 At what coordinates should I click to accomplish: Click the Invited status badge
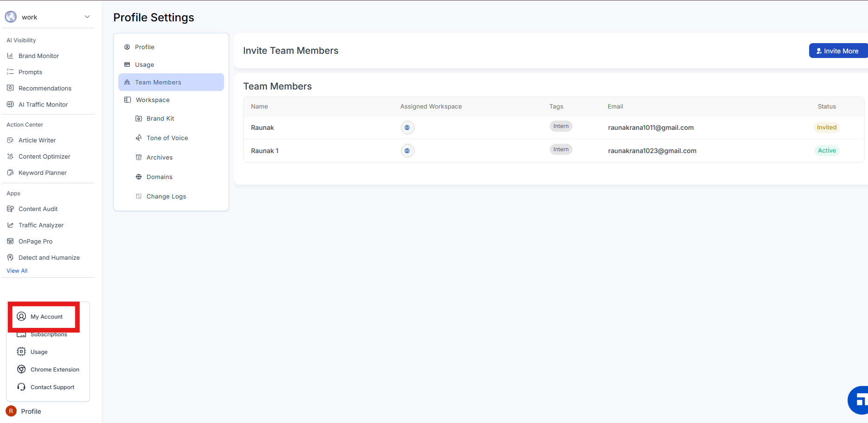[x=826, y=128]
